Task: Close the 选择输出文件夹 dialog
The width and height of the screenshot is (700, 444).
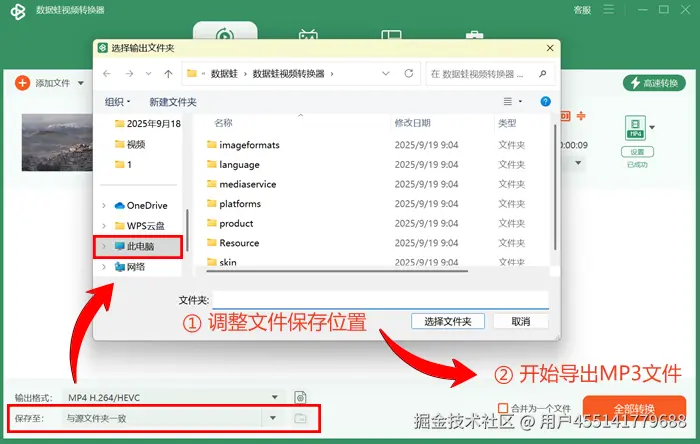Action: point(550,48)
